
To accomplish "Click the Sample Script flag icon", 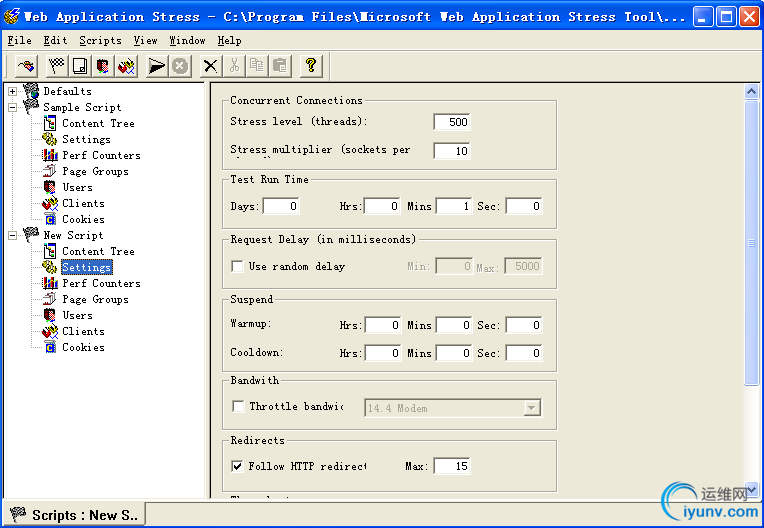I will tap(31, 107).
